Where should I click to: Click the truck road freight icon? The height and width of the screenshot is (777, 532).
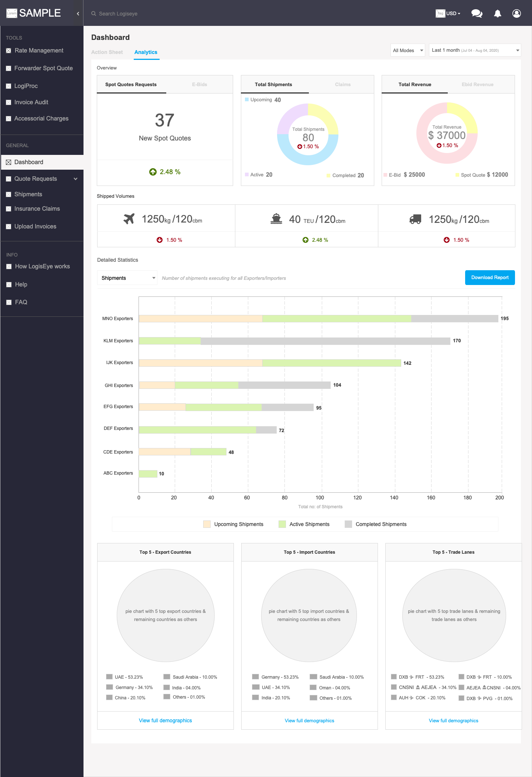tap(415, 219)
